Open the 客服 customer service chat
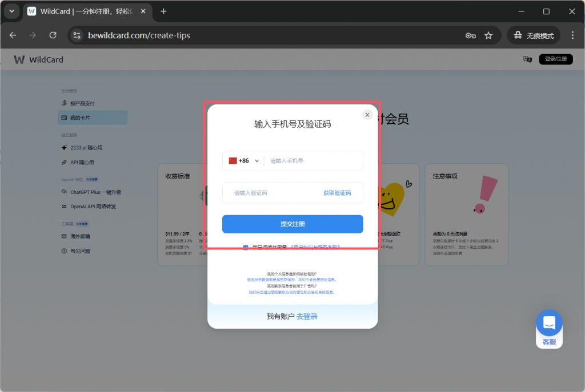This screenshot has height=392, width=585. (549, 329)
